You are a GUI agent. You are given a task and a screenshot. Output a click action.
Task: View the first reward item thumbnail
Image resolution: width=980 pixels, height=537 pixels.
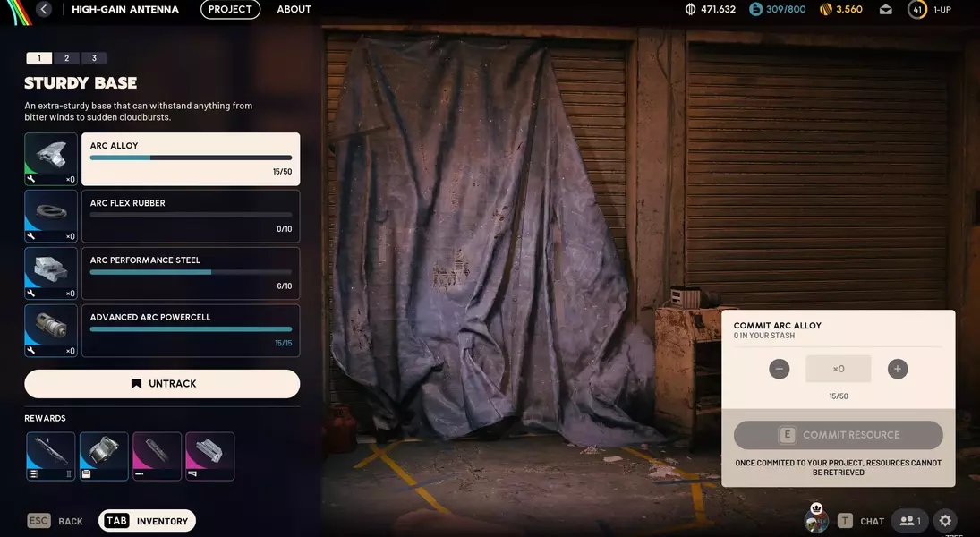(50, 456)
